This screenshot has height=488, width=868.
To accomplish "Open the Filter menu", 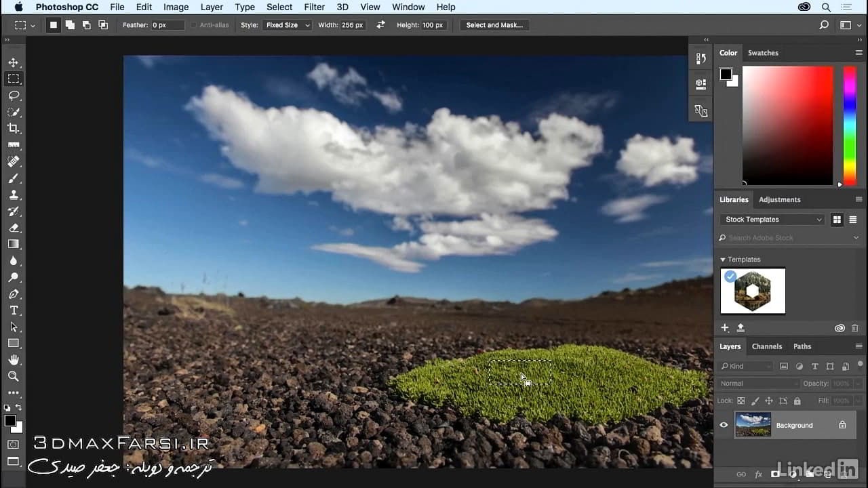I will [314, 7].
